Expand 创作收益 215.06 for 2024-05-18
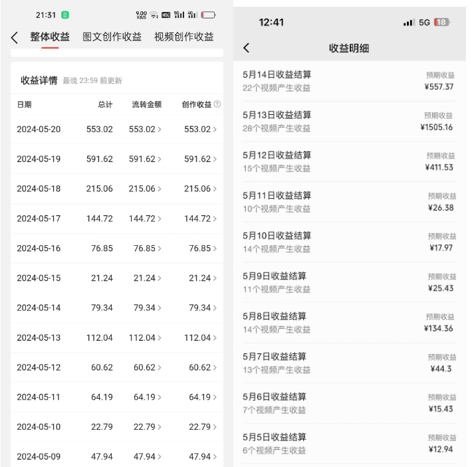 (200, 189)
